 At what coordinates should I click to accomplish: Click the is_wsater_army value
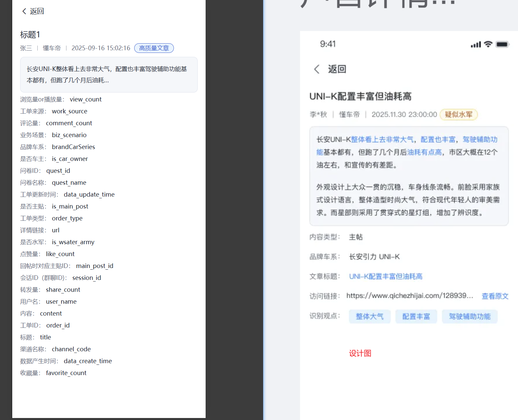click(73, 242)
